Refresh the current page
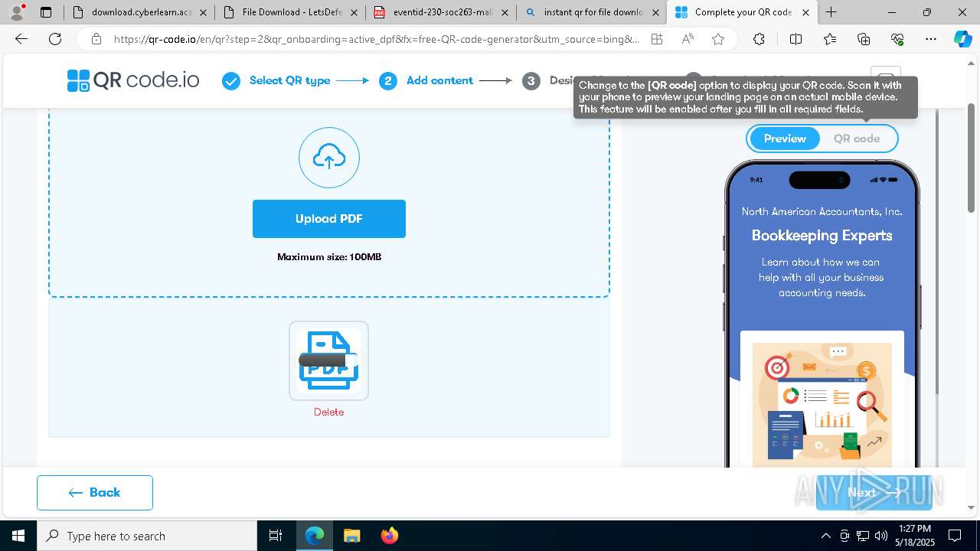This screenshot has width=980, height=551. (x=55, y=40)
